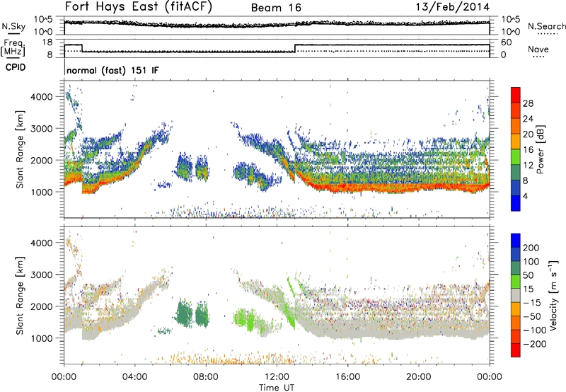Screen dimensions: 566x392
Task: Click the '4000' tick in power panel
Action: [x=41, y=97]
